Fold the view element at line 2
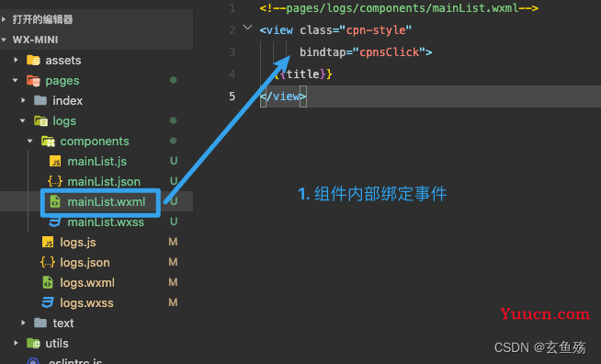The height and width of the screenshot is (364, 601). click(x=247, y=28)
